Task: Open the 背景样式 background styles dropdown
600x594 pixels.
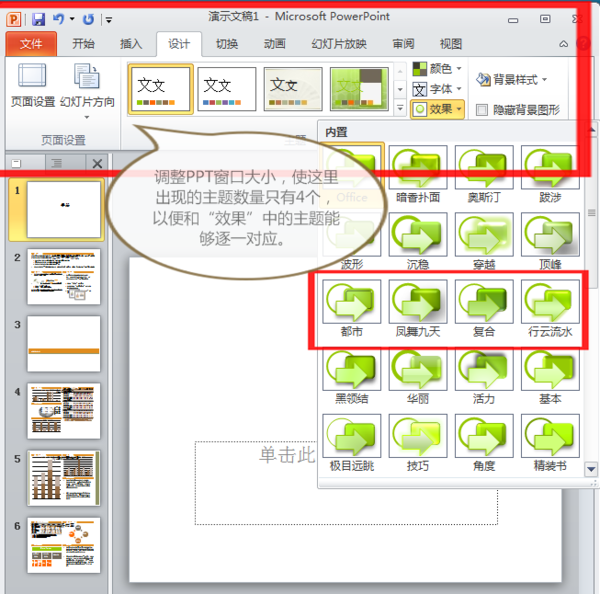Action: [x=511, y=80]
